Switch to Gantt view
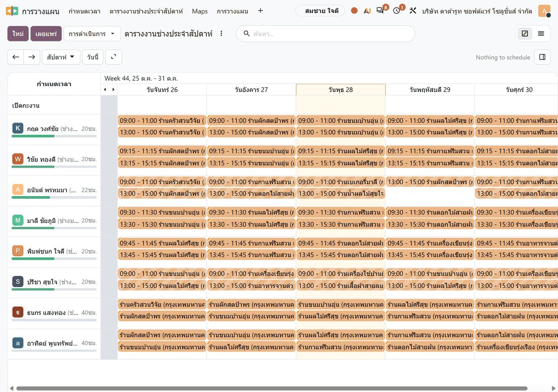Image resolution: width=558 pixels, height=392 pixels. (x=525, y=33)
